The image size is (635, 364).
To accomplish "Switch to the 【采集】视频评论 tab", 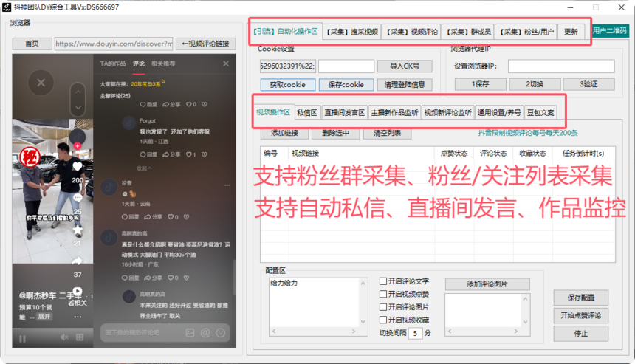I will 412,32.
